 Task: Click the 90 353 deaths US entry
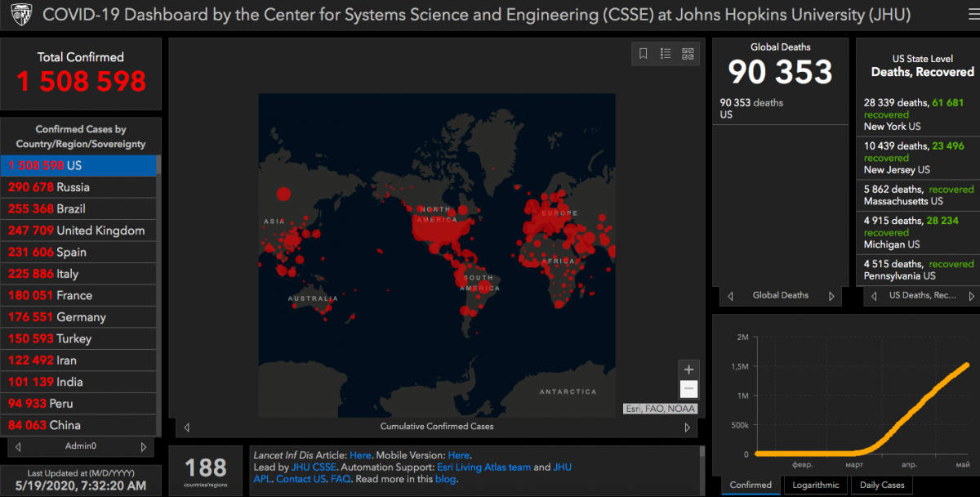779,109
